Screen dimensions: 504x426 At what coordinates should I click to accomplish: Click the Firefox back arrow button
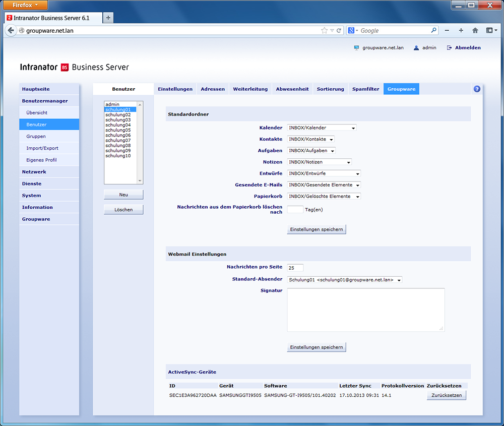tap(11, 30)
